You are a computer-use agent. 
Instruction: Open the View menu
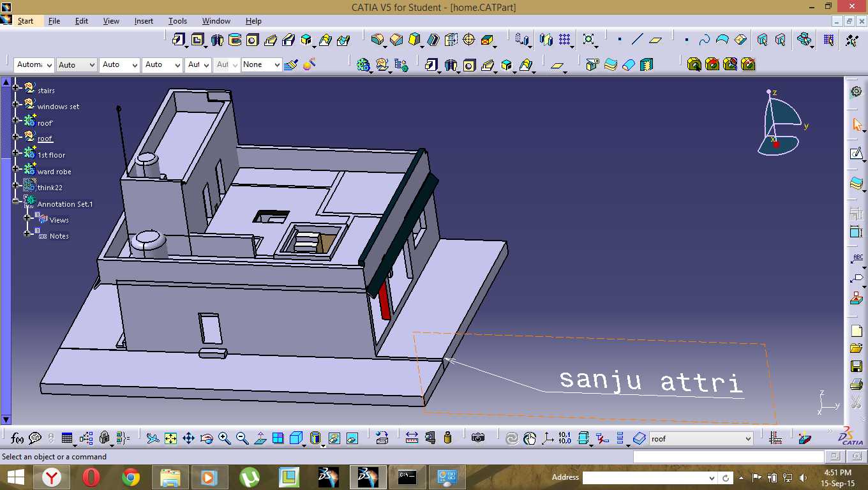tap(111, 21)
